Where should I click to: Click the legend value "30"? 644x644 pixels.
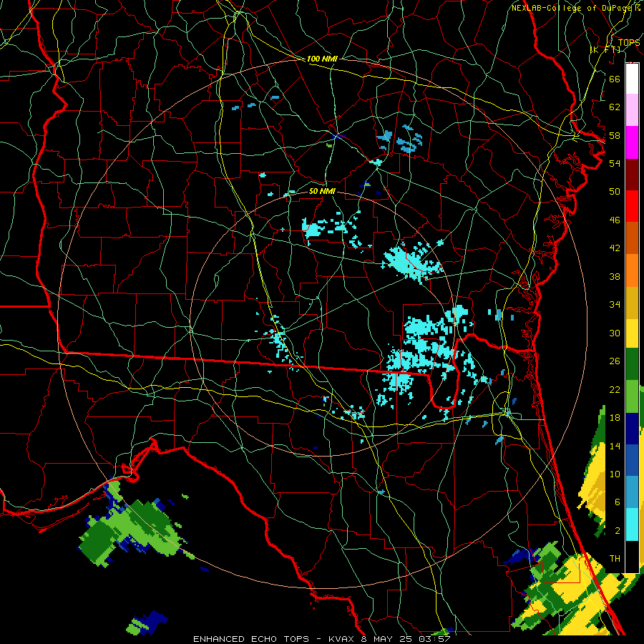[x=615, y=333]
